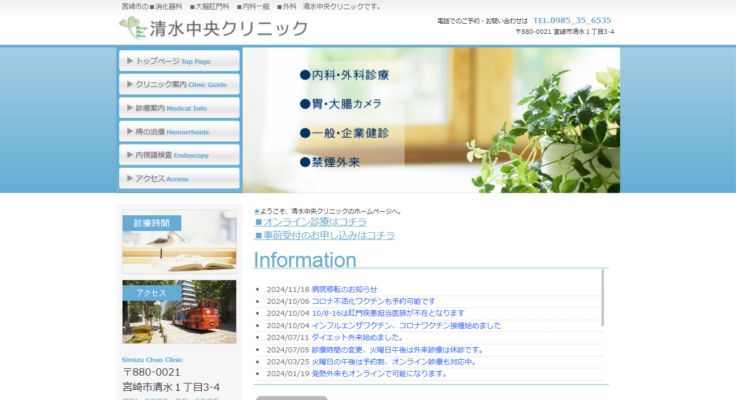Go to 診療案内 Medical Info
The width and height of the screenshot is (736, 400).
[x=179, y=108]
